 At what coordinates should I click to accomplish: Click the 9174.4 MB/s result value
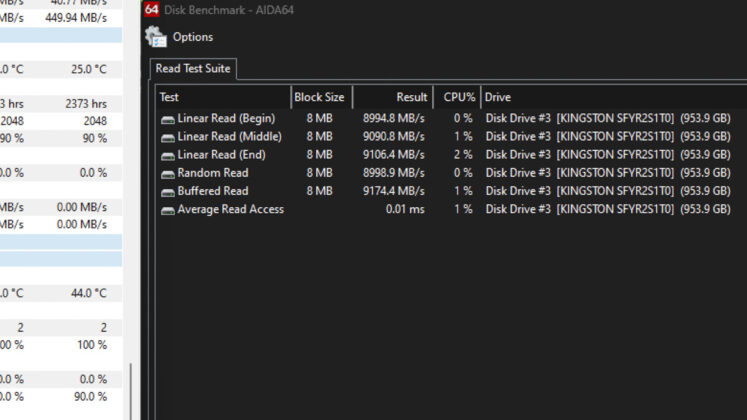tap(394, 191)
